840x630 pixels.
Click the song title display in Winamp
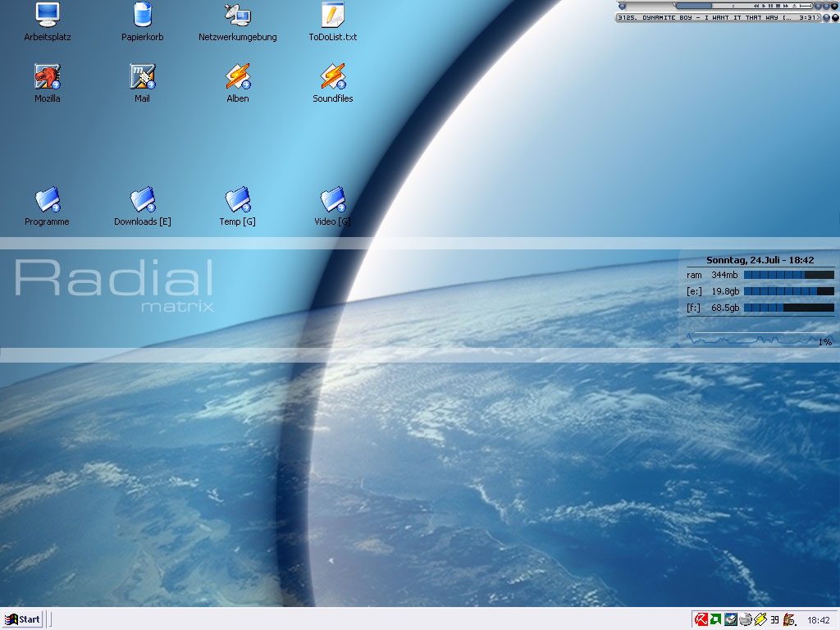705,18
